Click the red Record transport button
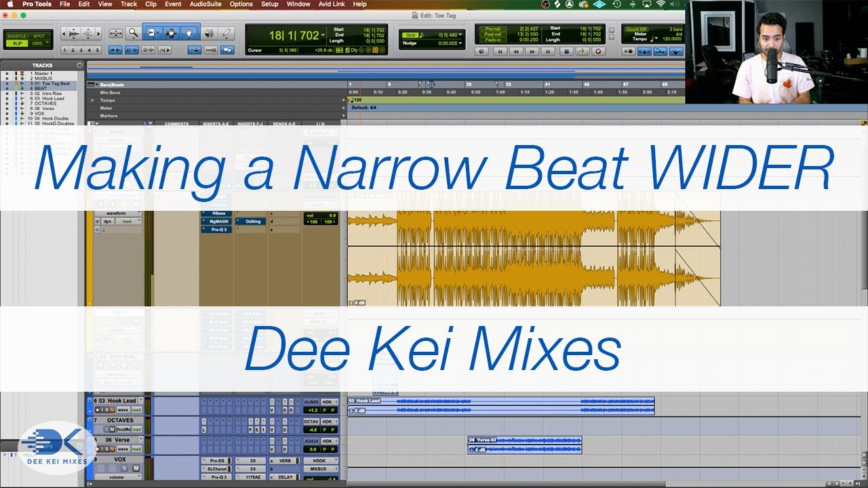Viewport: 868px width, 488px height. 598,51
